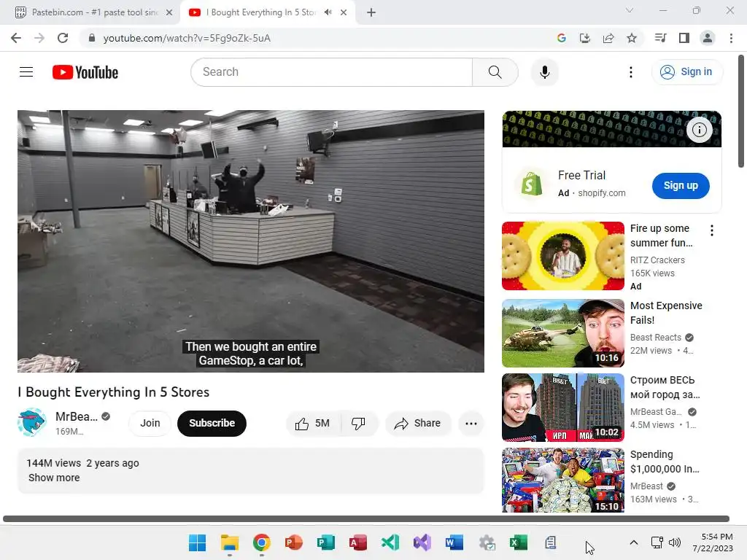This screenshot has height=560, width=747.
Task: Go back in browser history
Action: click(16, 38)
